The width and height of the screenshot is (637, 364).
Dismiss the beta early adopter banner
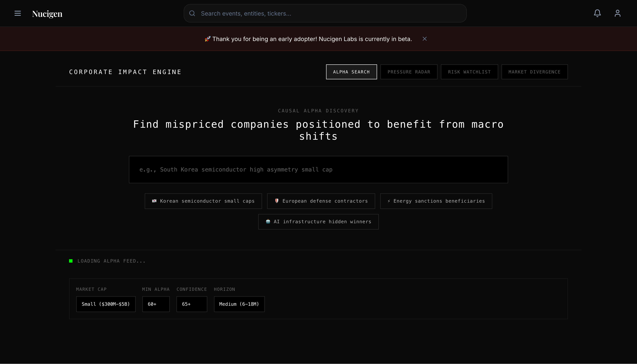tap(425, 39)
